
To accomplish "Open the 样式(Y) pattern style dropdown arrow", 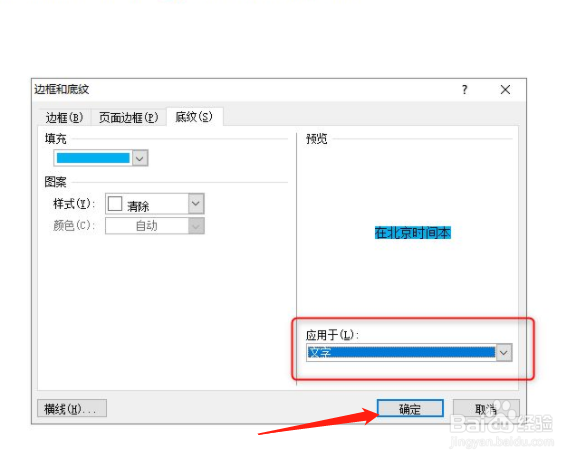I will pyautogui.click(x=196, y=203).
